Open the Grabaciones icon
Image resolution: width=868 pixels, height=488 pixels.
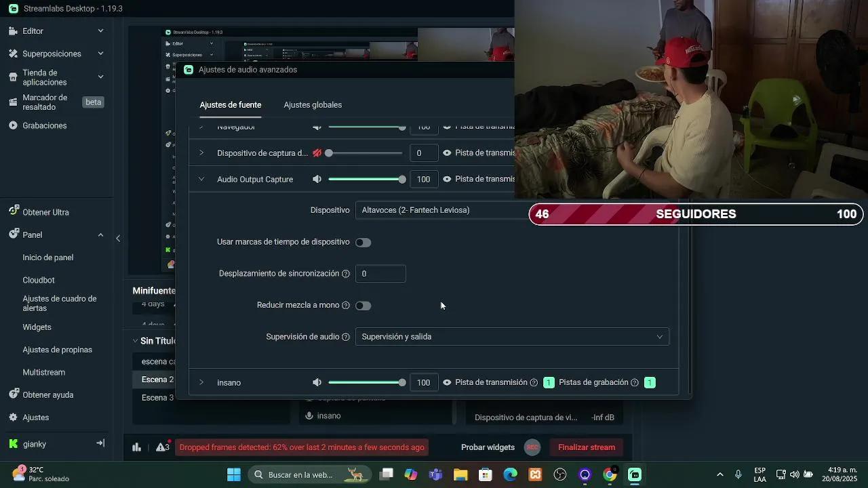pos(13,125)
